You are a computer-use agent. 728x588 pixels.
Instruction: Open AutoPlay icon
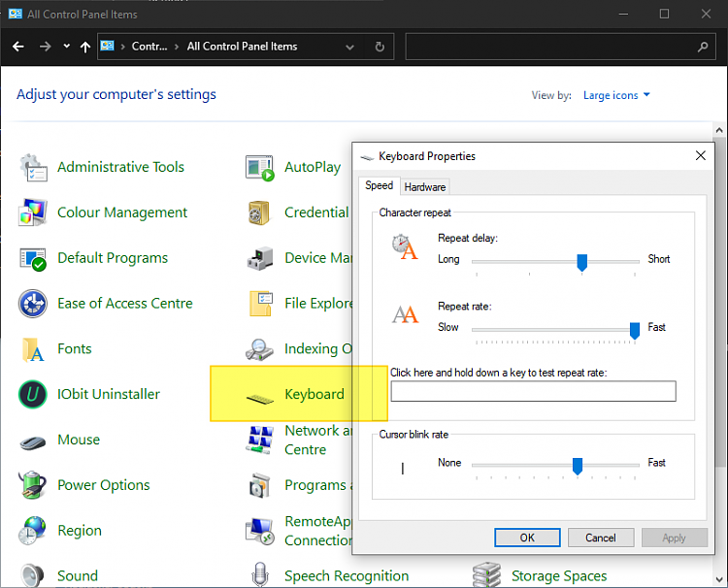tap(260, 168)
